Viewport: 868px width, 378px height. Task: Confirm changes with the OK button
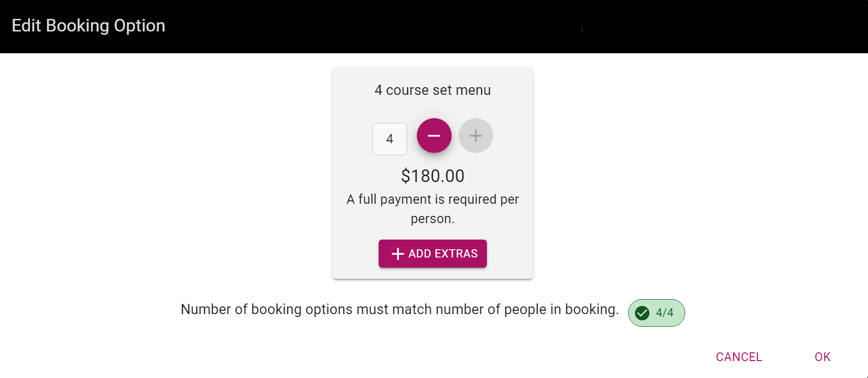[822, 357]
